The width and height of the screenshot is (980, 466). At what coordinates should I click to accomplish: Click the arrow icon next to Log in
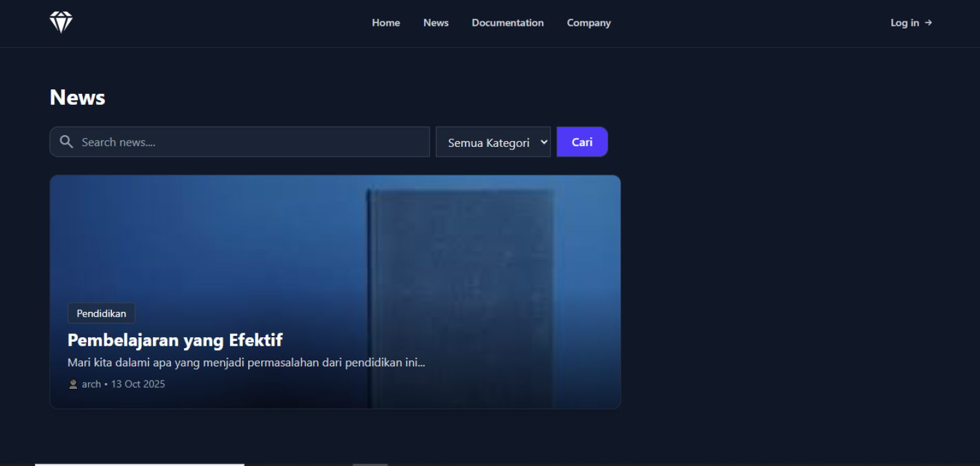928,23
